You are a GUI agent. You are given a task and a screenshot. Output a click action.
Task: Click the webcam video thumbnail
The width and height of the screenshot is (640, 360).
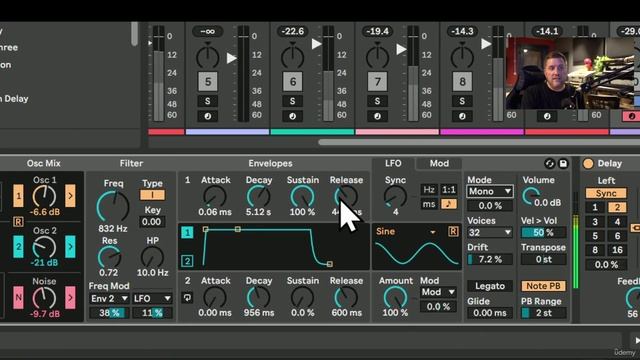[570, 74]
